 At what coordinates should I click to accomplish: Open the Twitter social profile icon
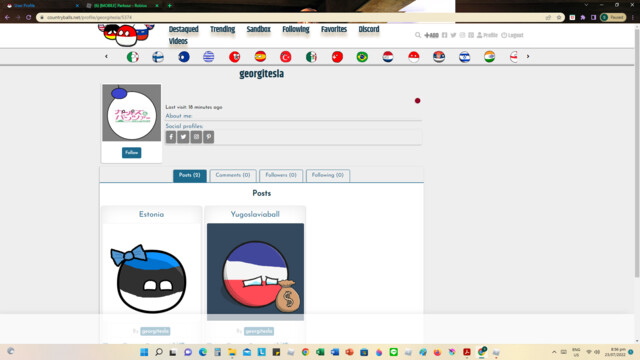(x=183, y=137)
